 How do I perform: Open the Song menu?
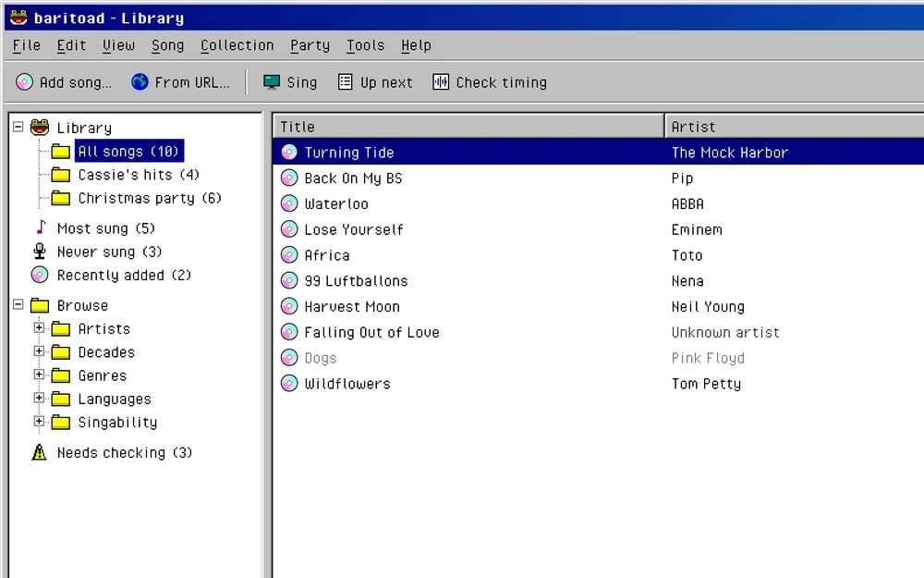[167, 45]
